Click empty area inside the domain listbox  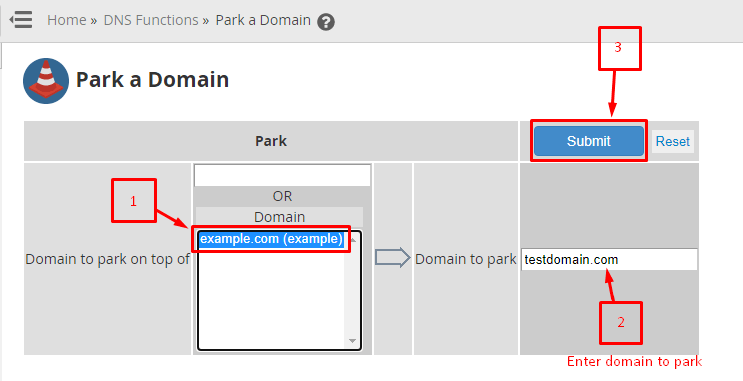click(x=271, y=299)
